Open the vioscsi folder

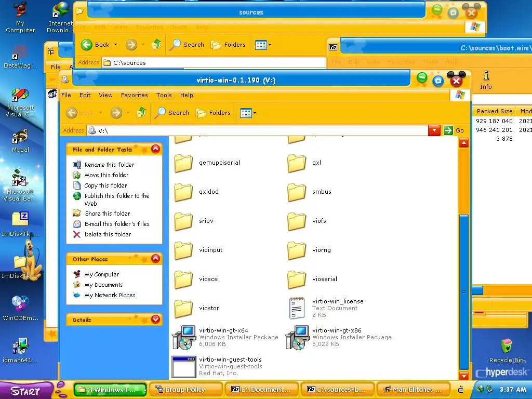(196, 280)
